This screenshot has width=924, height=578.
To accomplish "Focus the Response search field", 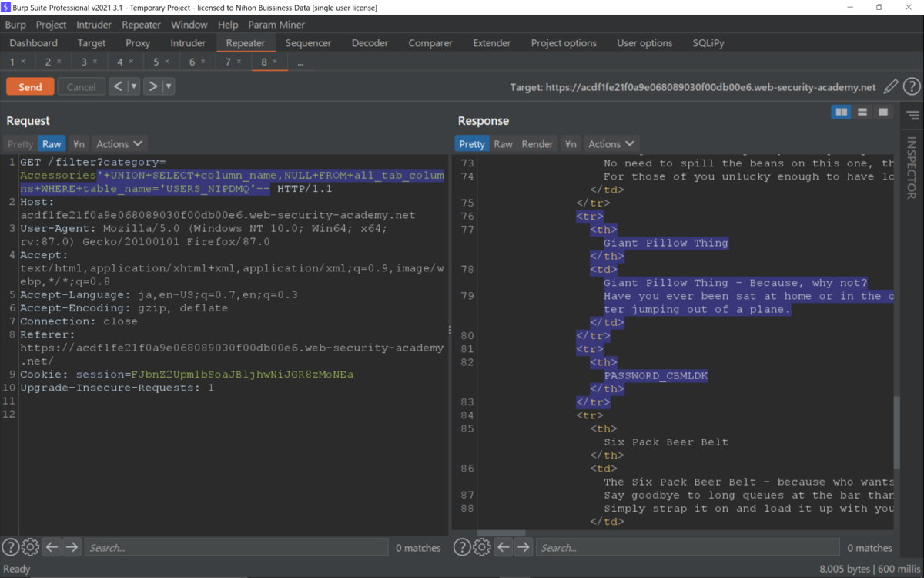I will [x=688, y=548].
